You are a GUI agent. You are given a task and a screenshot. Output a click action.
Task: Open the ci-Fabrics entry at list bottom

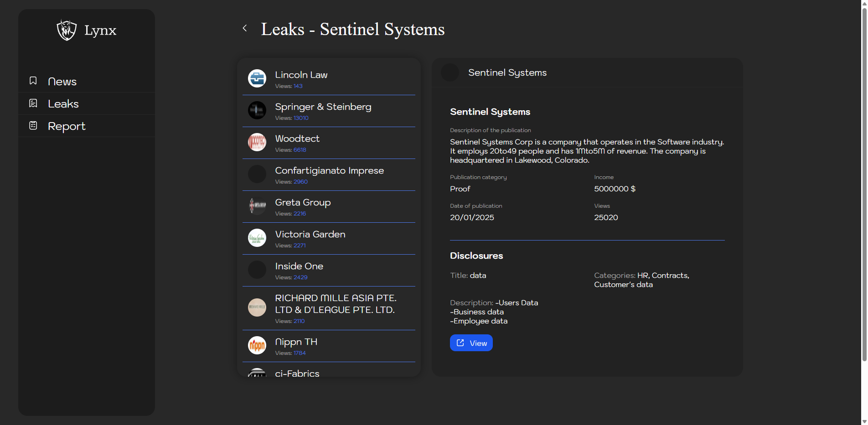point(297,373)
